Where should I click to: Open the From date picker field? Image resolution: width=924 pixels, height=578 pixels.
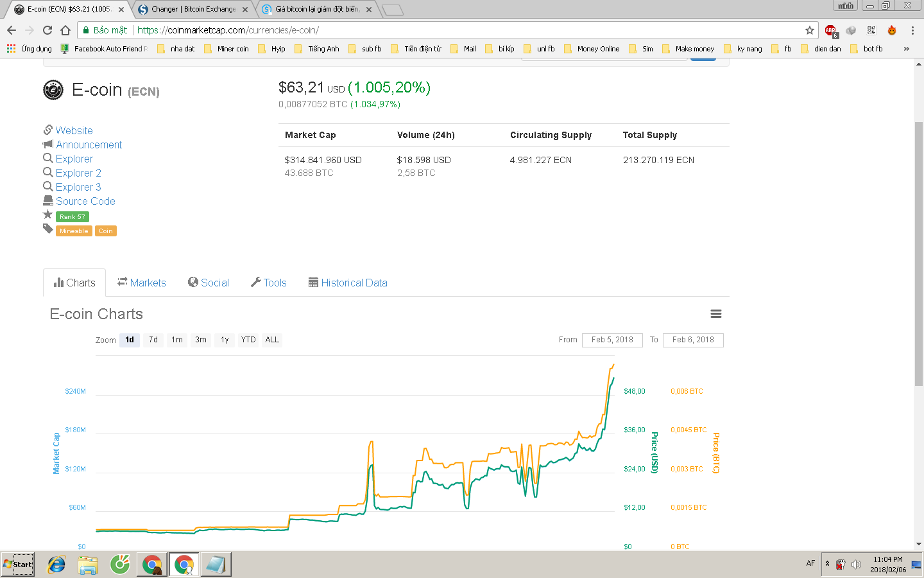(612, 340)
